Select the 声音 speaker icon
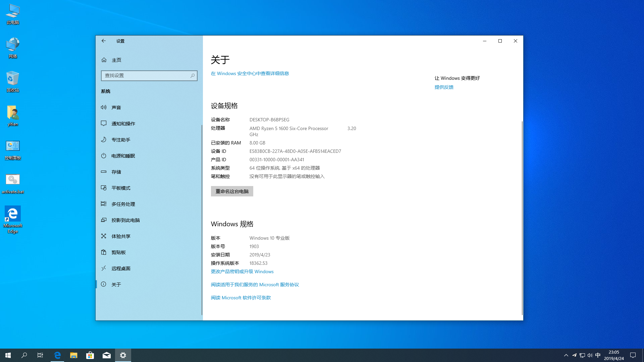The image size is (644, 362). pyautogui.click(x=104, y=107)
